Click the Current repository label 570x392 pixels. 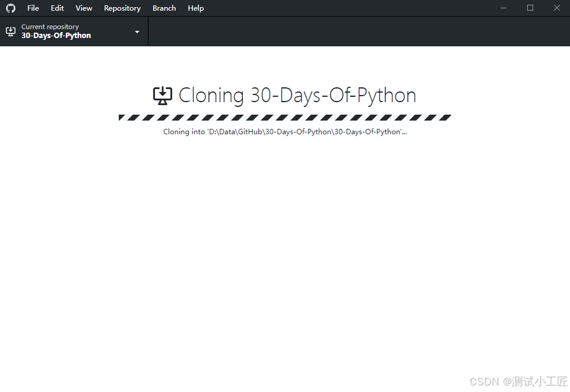click(x=50, y=27)
